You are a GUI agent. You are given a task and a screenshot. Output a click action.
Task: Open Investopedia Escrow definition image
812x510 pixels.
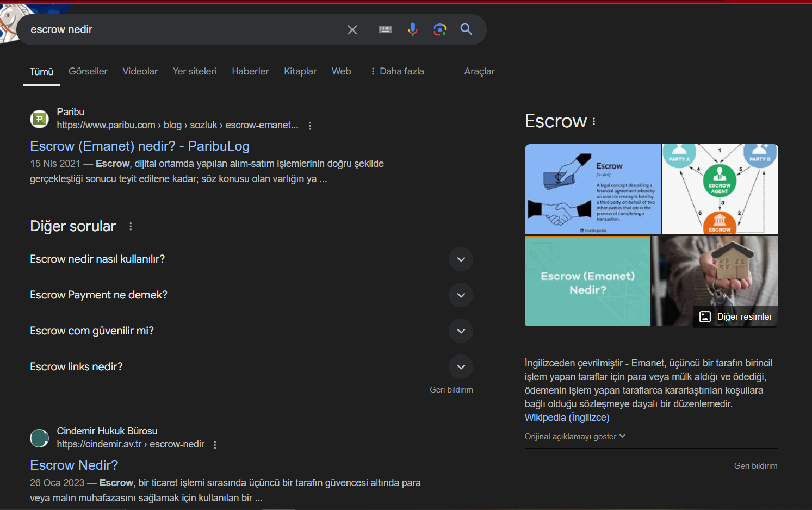click(593, 189)
